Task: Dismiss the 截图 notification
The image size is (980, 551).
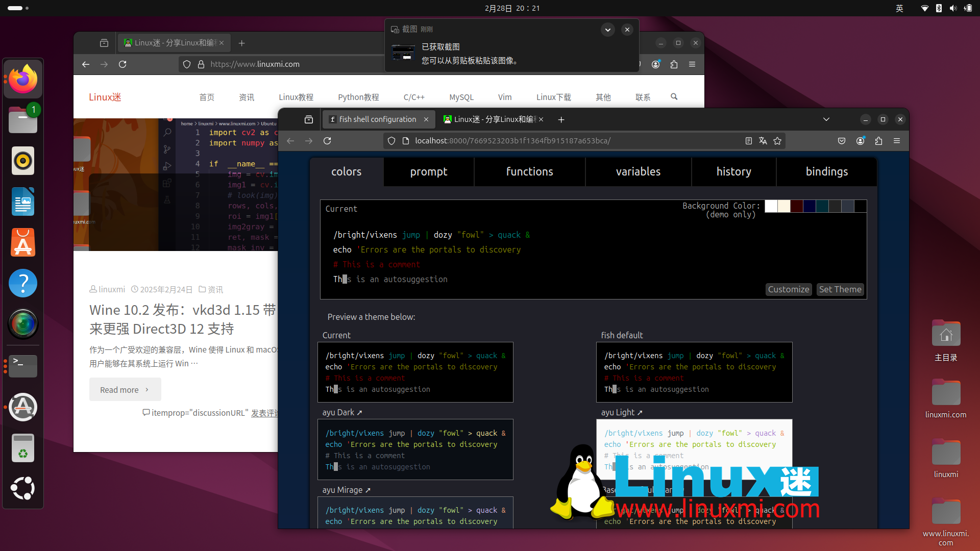Action: [627, 30]
